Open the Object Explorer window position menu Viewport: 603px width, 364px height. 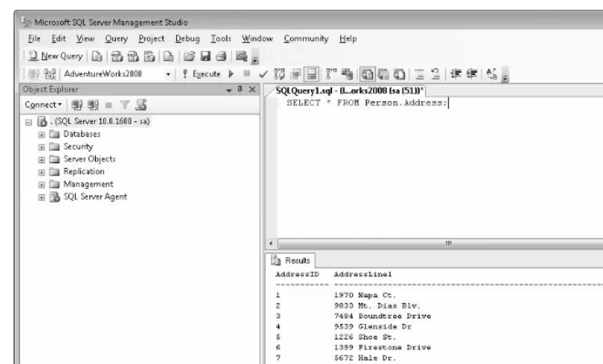point(229,90)
